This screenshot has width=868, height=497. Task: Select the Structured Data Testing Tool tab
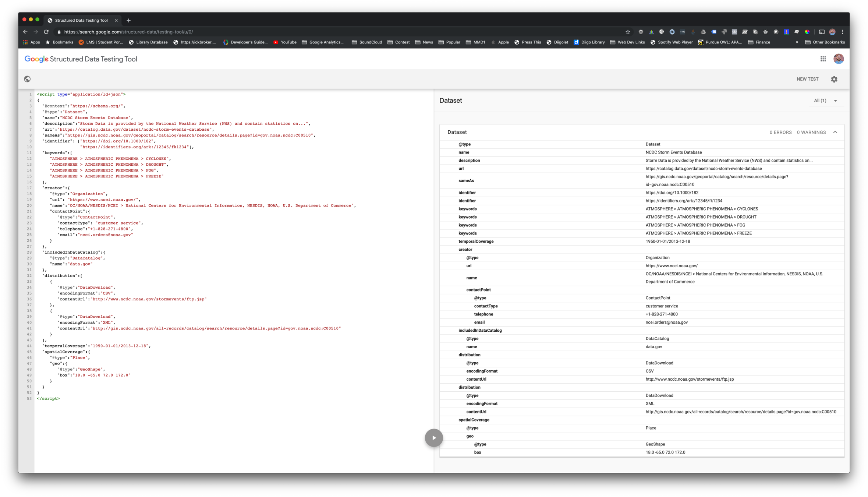coord(81,21)
